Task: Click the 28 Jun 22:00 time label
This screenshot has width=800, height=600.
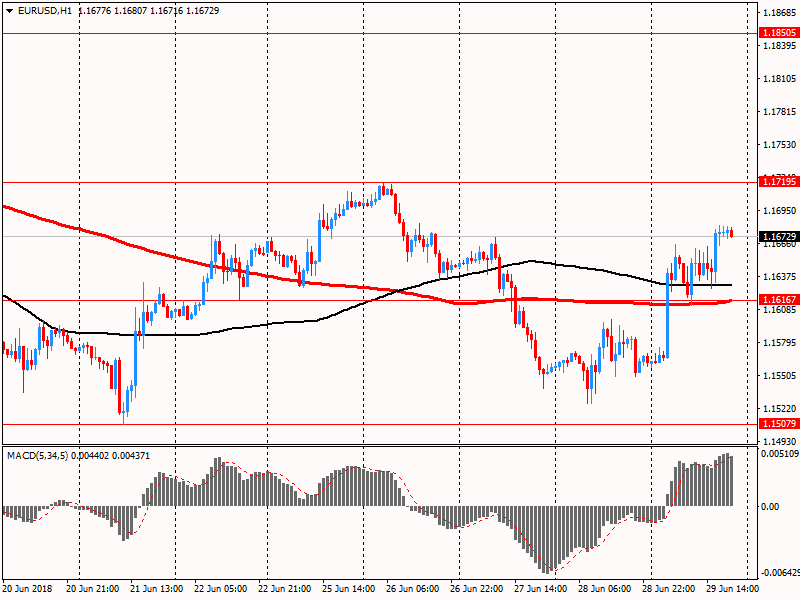Action: (668, 588)
